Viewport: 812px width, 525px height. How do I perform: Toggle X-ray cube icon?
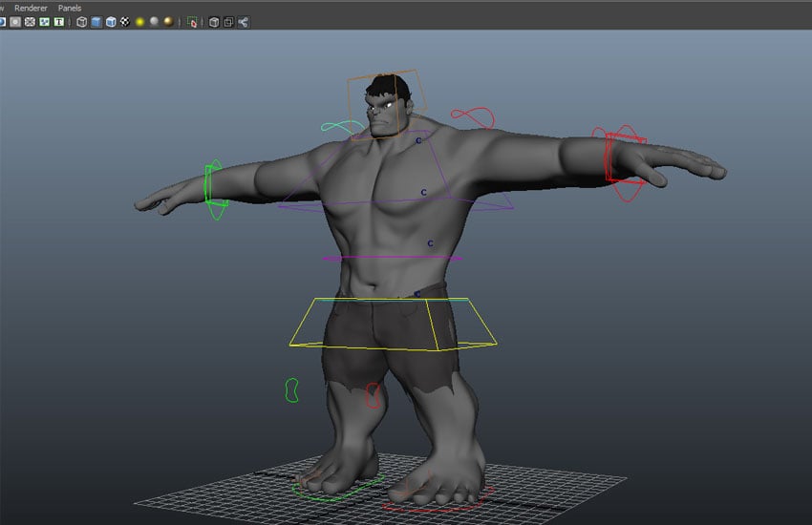pos(214,22)
